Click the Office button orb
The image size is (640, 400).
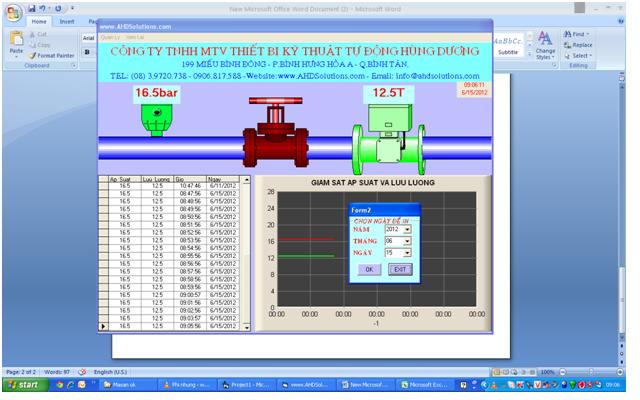click(13, 11)
